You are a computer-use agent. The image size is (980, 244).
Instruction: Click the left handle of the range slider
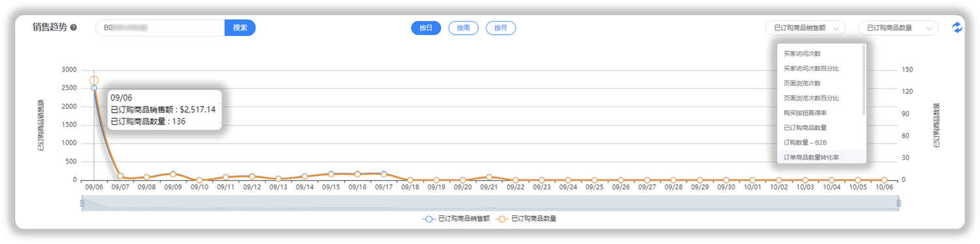point(82,204)
